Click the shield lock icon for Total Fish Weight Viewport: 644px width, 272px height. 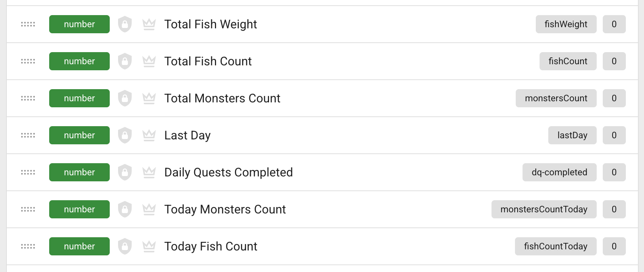tap(125, 24)
